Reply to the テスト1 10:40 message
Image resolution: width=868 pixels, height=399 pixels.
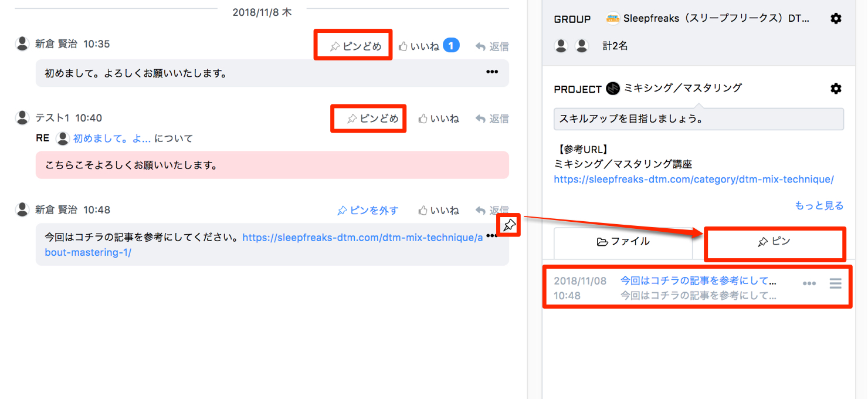(x=492, y=119)
